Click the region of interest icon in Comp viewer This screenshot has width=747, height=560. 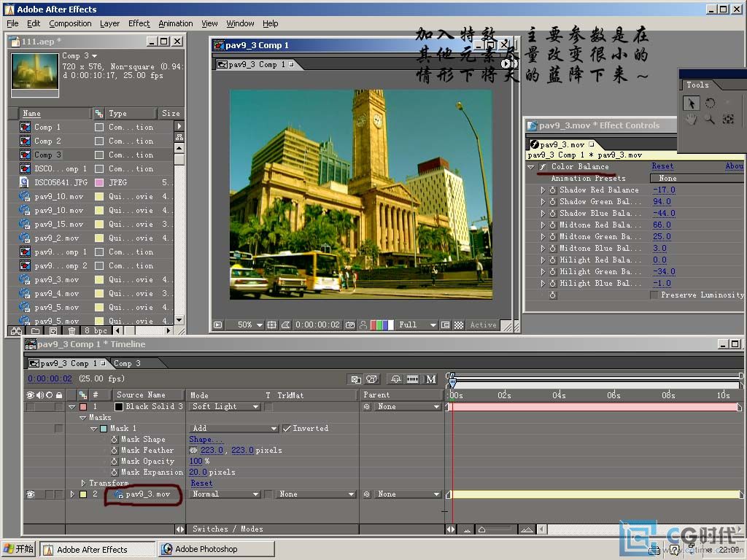[446, 324]
